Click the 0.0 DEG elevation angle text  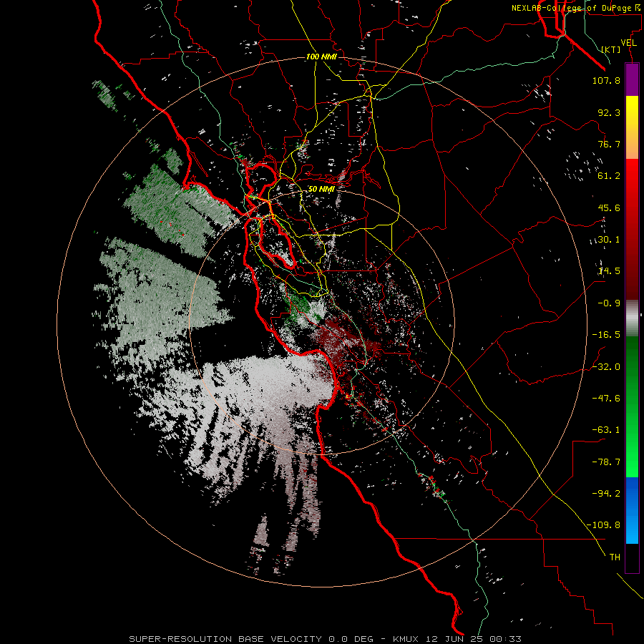[x=351, y=639]
